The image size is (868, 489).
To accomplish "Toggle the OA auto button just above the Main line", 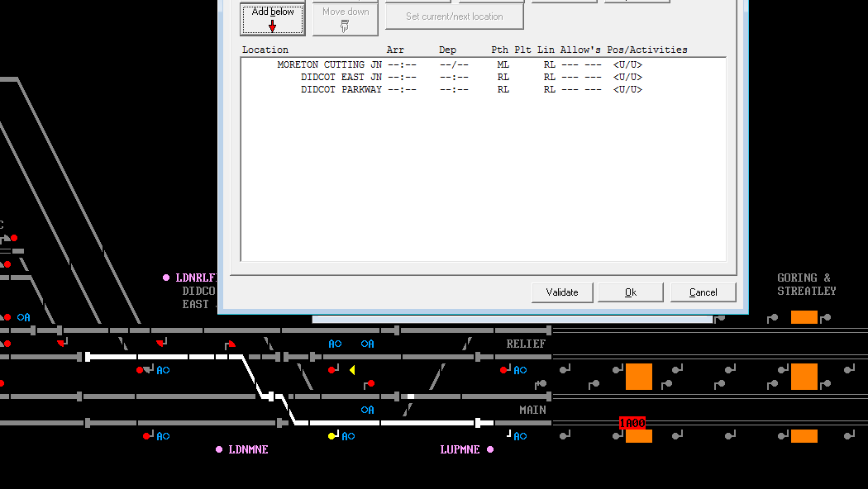I will (x=368, y=410).
